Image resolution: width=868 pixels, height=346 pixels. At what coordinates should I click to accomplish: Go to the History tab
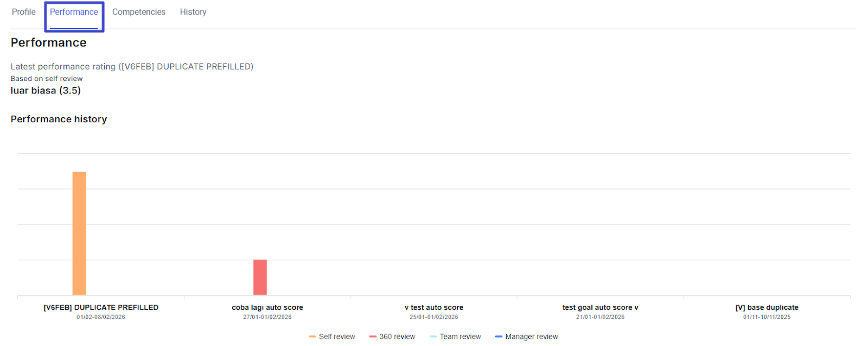[x=193, y=12]
